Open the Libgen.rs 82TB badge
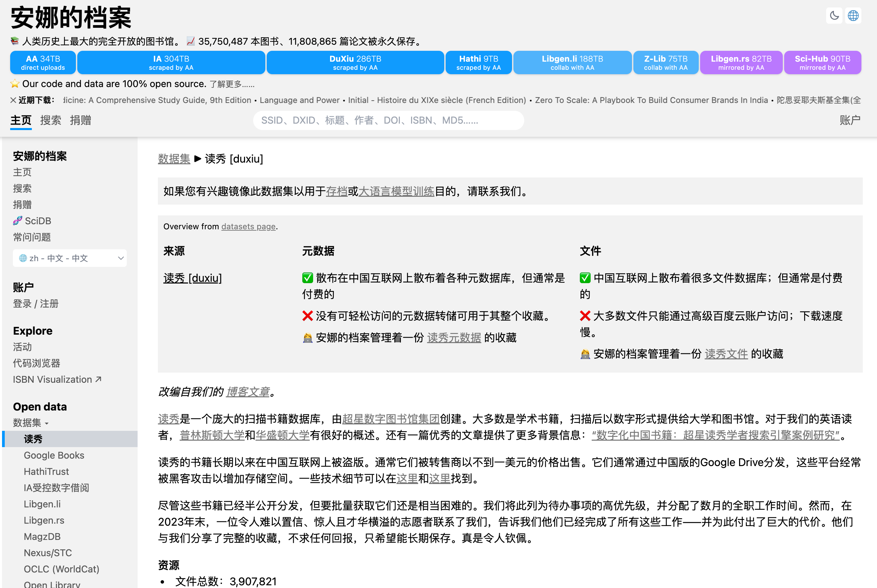This screenshot has height=588, width=877. [741, 63]
